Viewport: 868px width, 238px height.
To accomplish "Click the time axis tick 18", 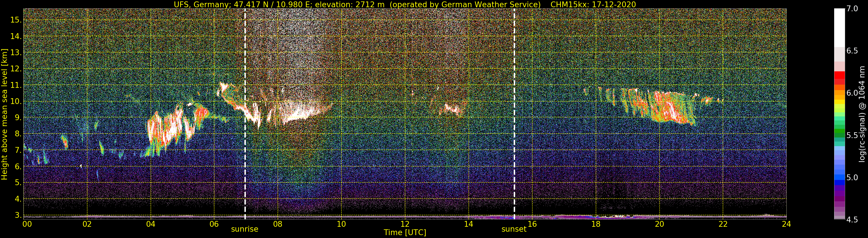I will [x=596, y=224].
